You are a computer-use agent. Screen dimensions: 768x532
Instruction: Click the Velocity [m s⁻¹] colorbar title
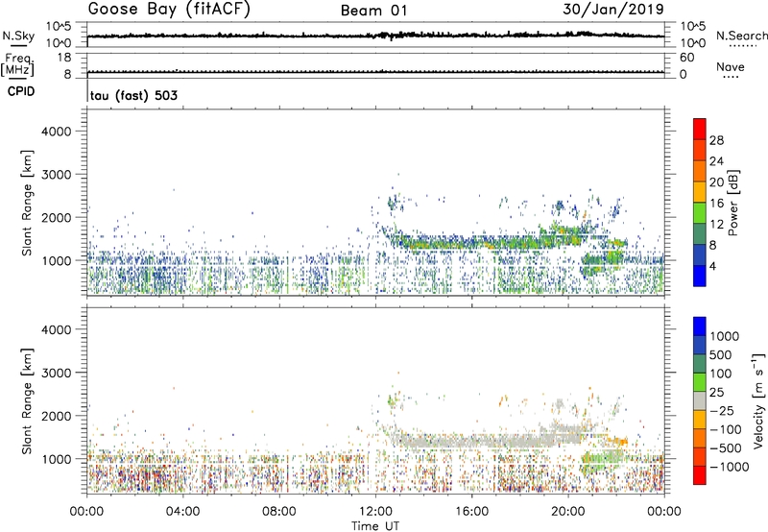click(758, 400)
